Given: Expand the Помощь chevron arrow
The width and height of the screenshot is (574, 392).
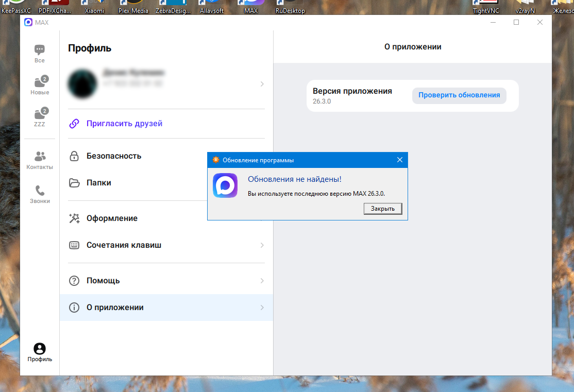Looking at the screenshot, I should click(x=262, y=281).
